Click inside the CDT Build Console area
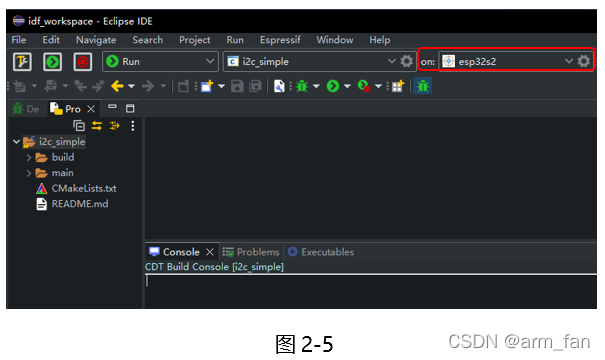 [x=370, y=291]
